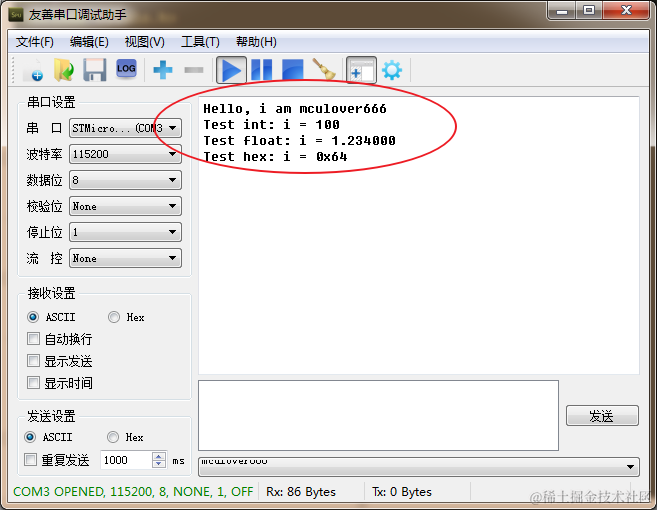Image resolution: width=657 pixels, height=510 pixels.
Task: Open the 文件(F) menu
Action: pyautogui.click(x=35, y=41)
